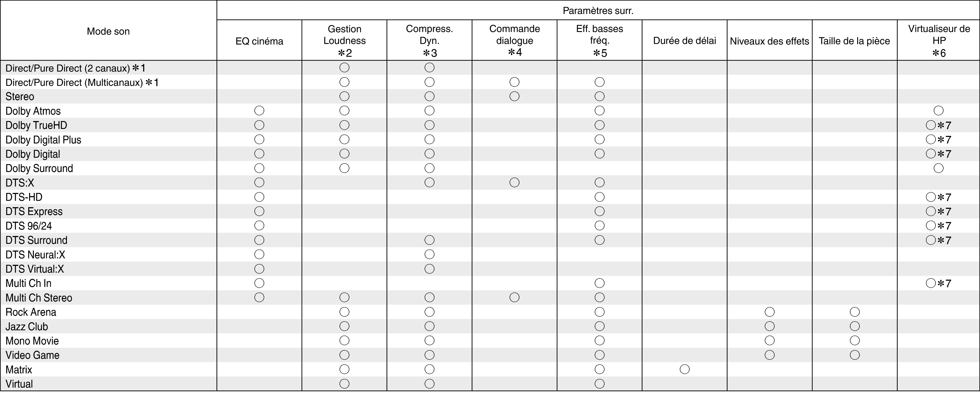The width and height of the screenshot is (980, 394).
Task: Click the Dolby TrueHD row label
Action: tap(36, 125)
